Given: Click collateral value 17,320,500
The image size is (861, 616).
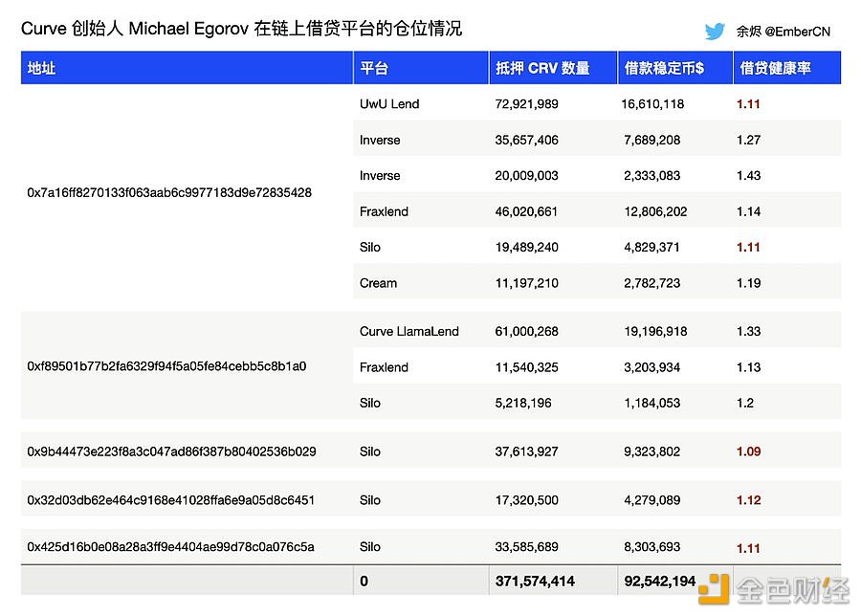Looking at the screenshot, I should (526, 500).
